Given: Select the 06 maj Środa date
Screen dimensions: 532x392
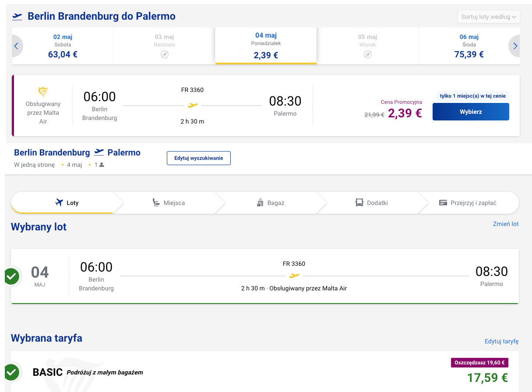Looking at the screenshot, I should pos(469,46).
